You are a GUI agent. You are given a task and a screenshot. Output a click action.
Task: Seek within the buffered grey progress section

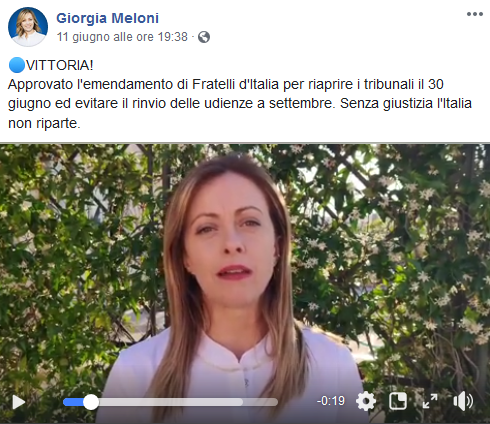click(x=171, y=402)
